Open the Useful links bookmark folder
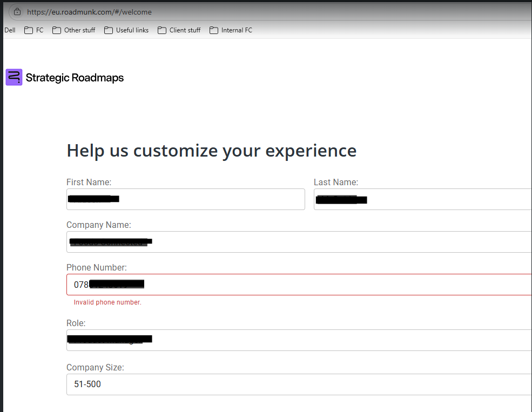Screen dimensions: 532x412 [126, 30]
